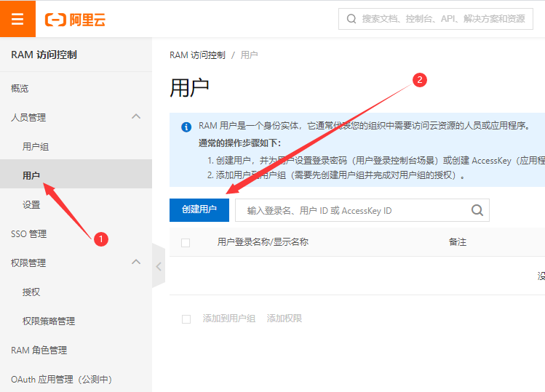Click the 用户登录名称/显示名称 column header
Image resolution: width=545 pixels, height=392 pixels.
pyautogui.click(x=263, y=242)
